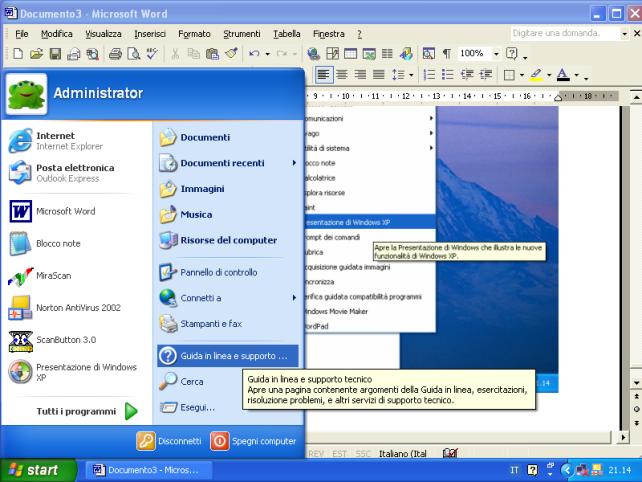Image resolution: width=642 pixels, height=482 pixels.
Task: Toggle the Drawing toolbar icon
Action: pos(406,54)
